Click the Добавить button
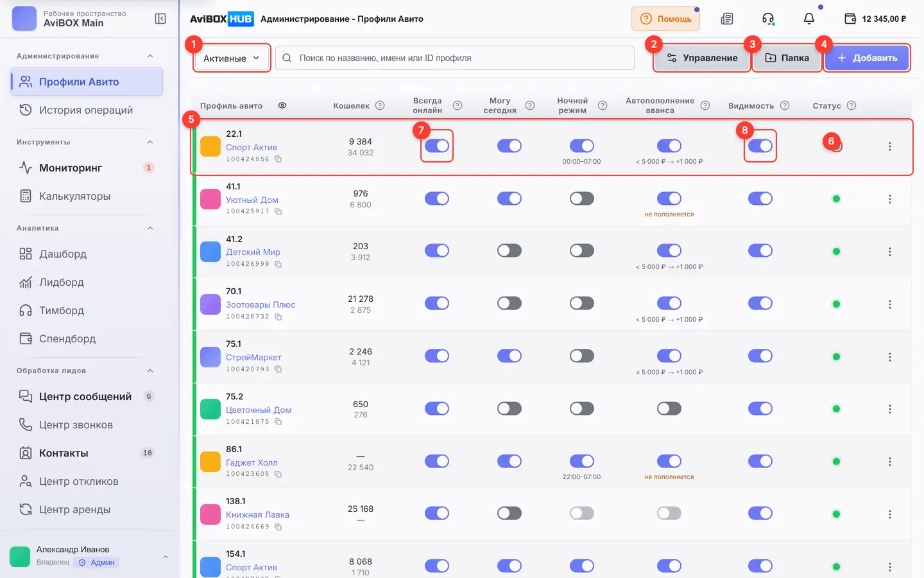Image resolution: width=924 pixels, height=578 pixels. coord(867,58)
